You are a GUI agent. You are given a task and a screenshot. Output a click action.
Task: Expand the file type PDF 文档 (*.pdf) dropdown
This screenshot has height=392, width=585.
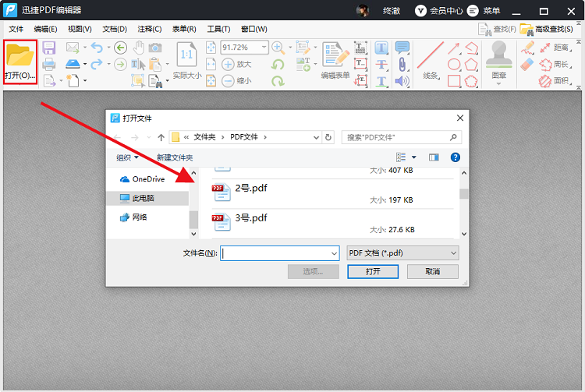[x=453, y=253]
